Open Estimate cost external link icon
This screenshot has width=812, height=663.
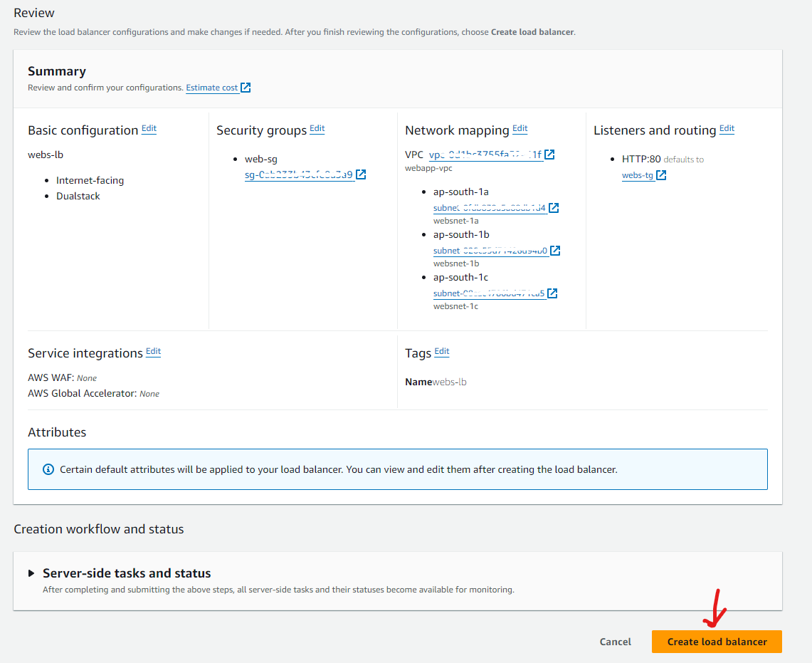point(246,88)
